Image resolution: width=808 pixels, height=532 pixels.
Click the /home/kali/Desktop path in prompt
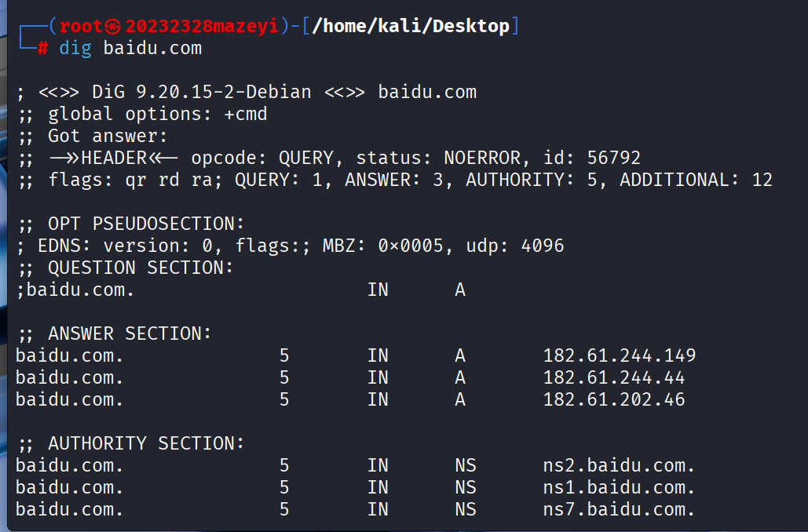[411, 26]
